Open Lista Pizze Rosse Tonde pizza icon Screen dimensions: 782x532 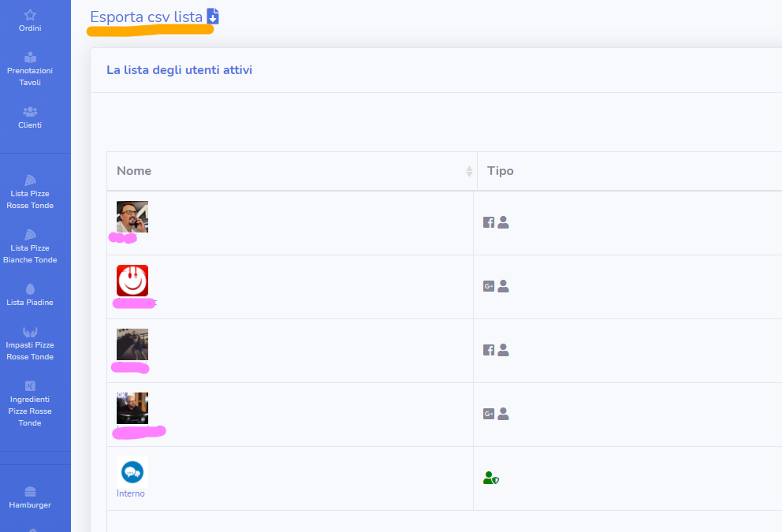(x=30, y=180)
